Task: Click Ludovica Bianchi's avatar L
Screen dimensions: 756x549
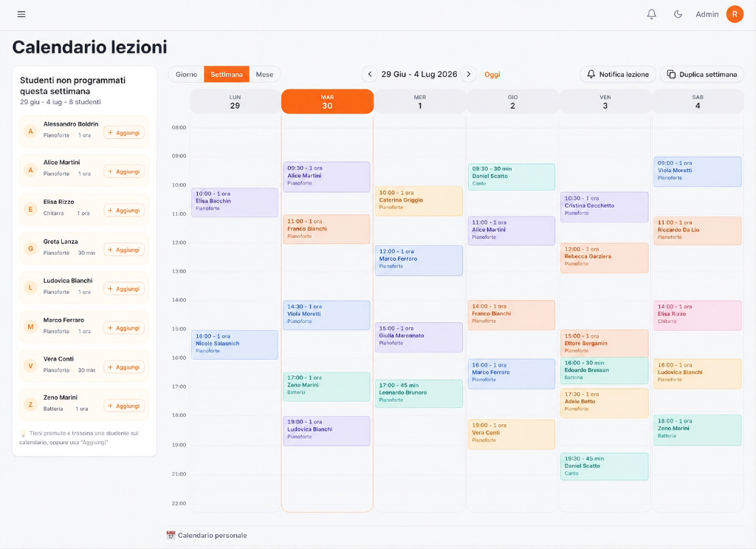Action: tap(30, 288)
